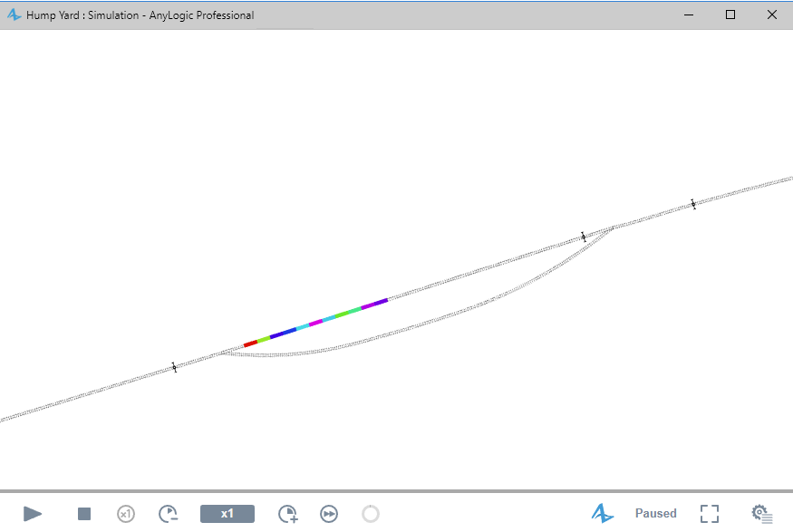
Task: Click the magenta rail car in train
Action: 316,323
